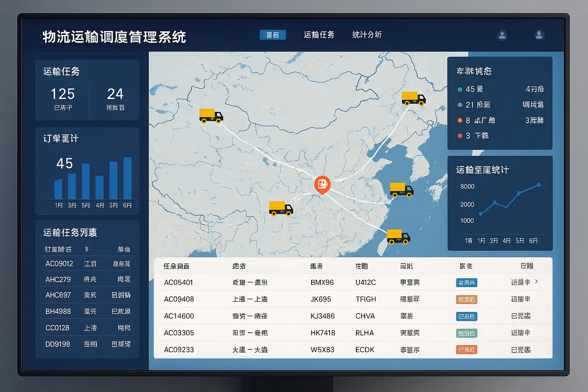Toggle the green status legend item showing 45

coord(460,90)
